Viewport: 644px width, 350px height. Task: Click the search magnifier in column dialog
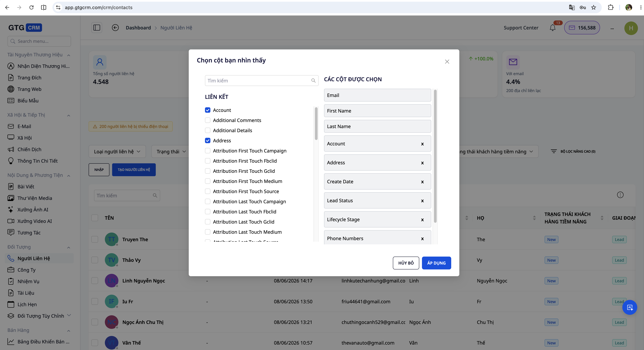pos(313,81)
